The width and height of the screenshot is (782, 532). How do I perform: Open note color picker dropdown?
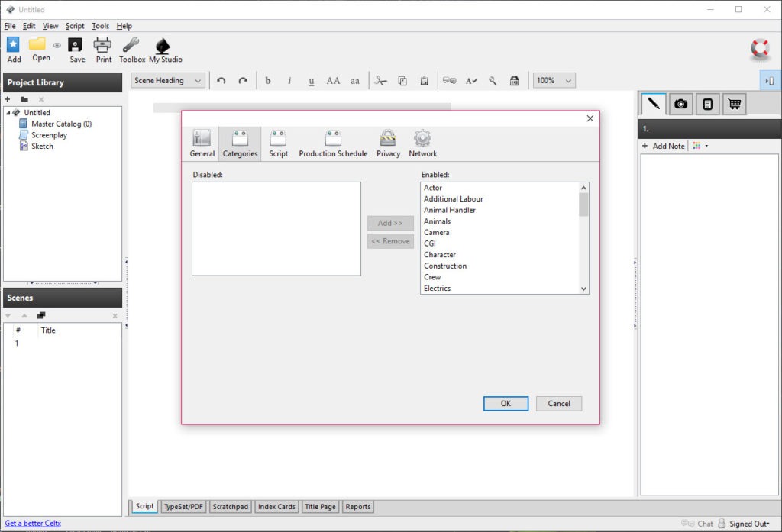tap(700, 146)
